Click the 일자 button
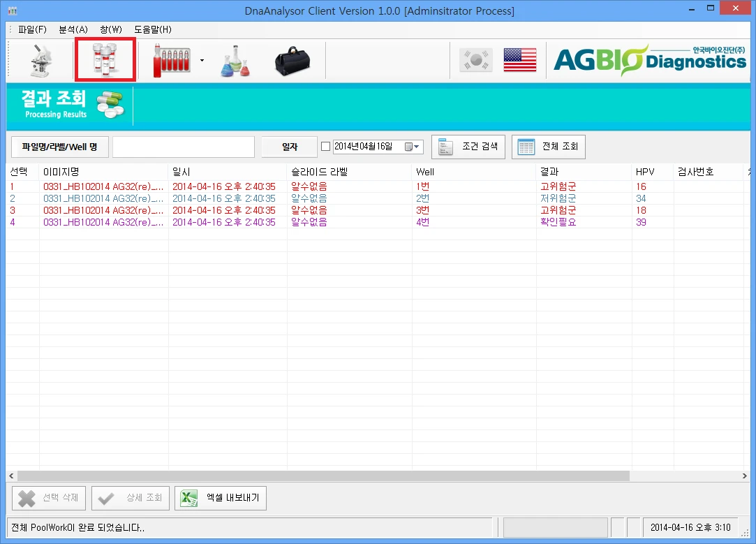 (289, 147)
